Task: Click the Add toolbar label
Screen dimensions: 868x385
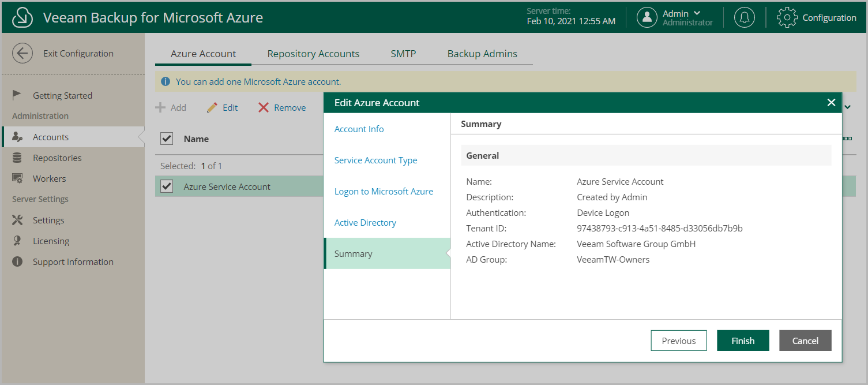Action: click(178, 107)
